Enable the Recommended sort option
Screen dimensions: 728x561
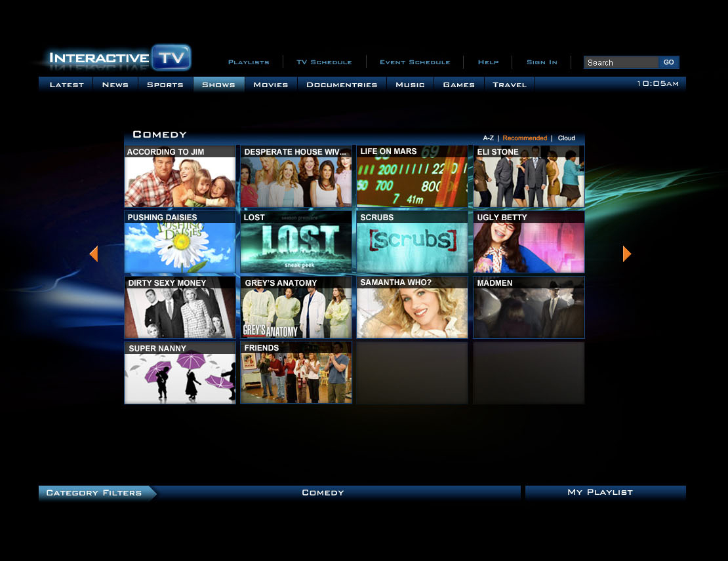(525, 138)
